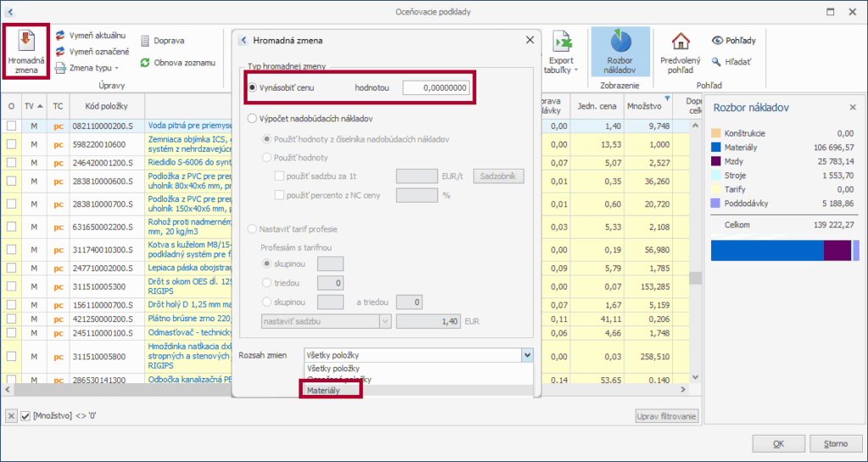Click Vymeň aktuálnu icon
This screenshot has height=462, width=868.
coord(61,36)
